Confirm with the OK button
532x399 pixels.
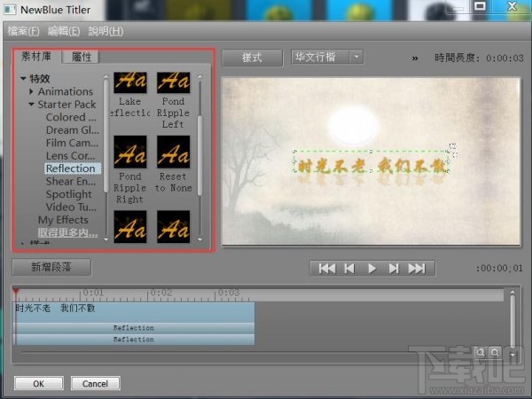pyautogui.click(x=39, y=383)
